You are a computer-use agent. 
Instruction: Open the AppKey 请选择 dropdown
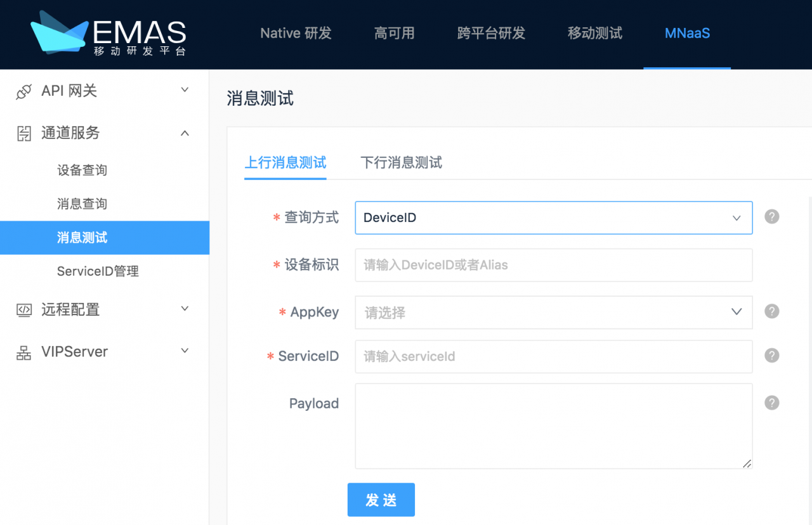click(x=553, y=312)
